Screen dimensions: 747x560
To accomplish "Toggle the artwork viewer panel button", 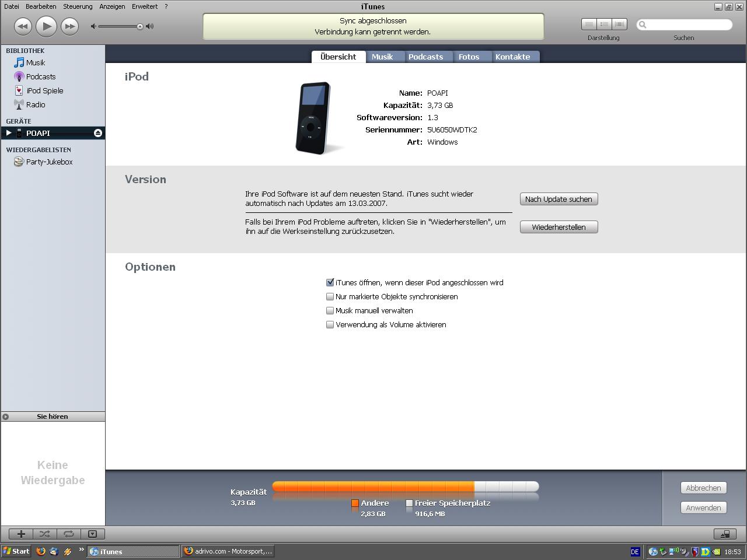I will (92, 534).
